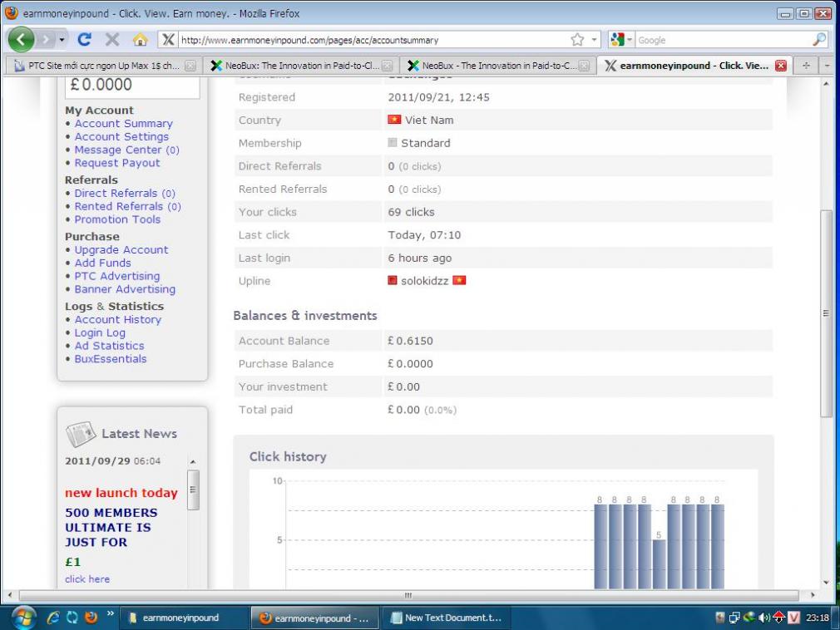Go back with the green Back arrow

[21, 40]
